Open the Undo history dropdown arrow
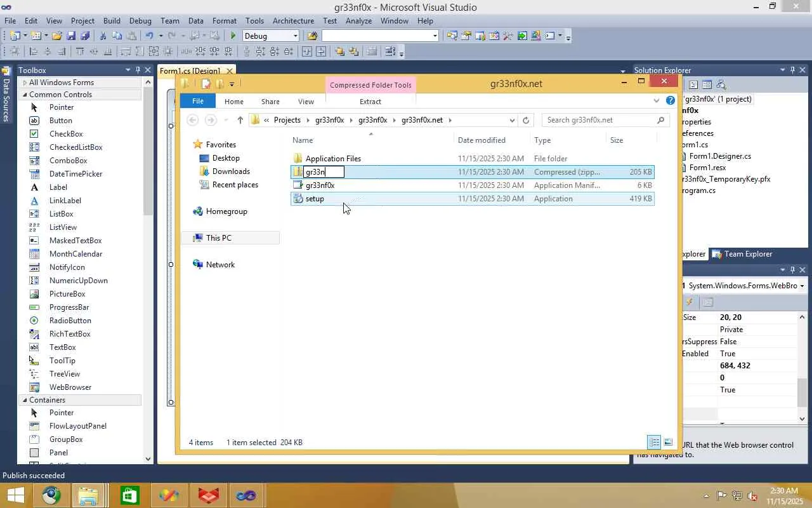This screenshot has width=812, height=508. click(160, 36)
